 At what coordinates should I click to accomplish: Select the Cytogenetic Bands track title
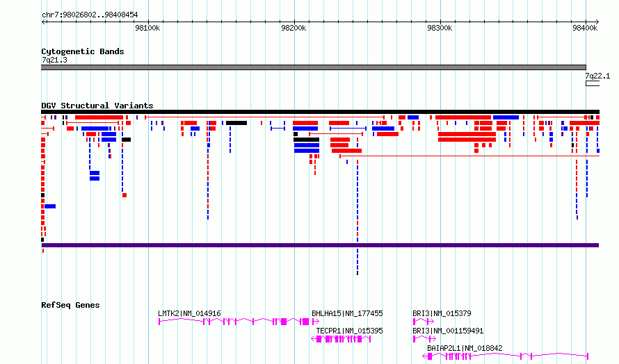(x=83, y=51)
